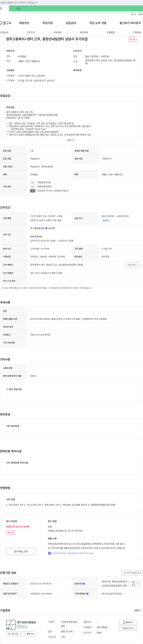This screenshot has width=143, height=644.
Task: Open 지도 보기 for certifying agency
Action: (134, 584)
